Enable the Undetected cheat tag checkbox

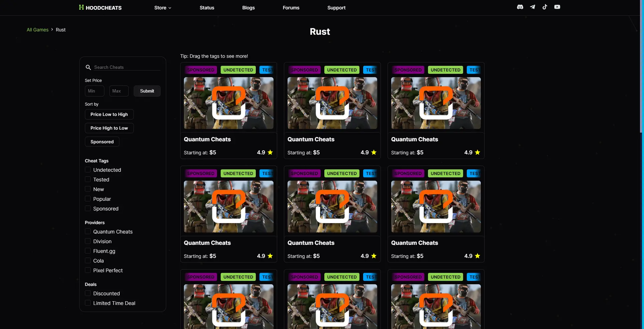pyautogui.click(x=88, y=170)
